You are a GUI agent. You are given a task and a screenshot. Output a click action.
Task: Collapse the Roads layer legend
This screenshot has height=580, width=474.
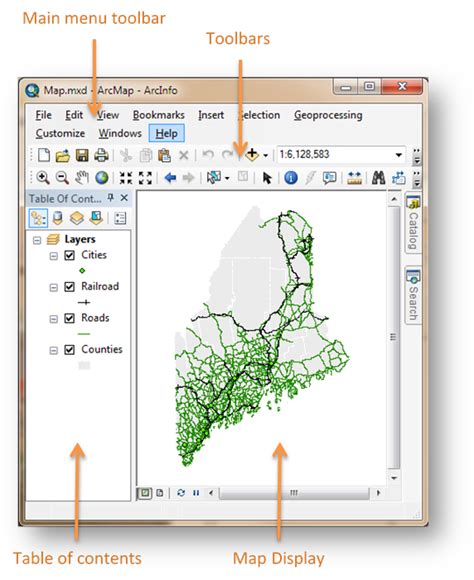54,319
